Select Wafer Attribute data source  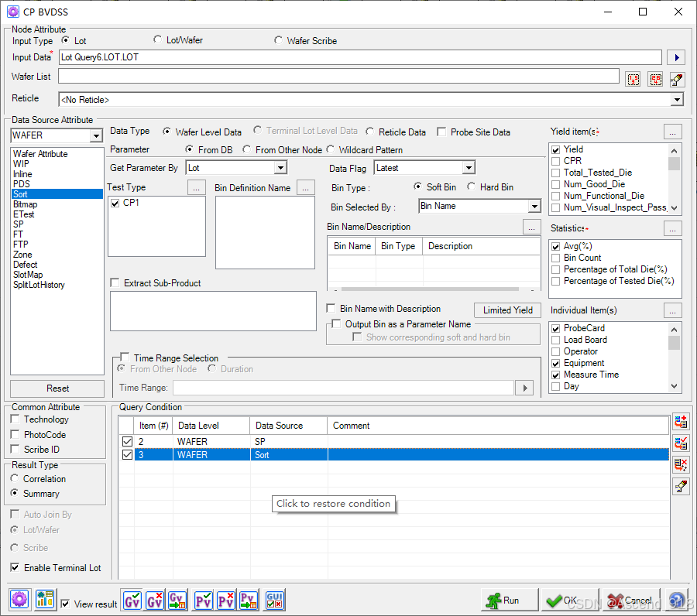[40, 154]
